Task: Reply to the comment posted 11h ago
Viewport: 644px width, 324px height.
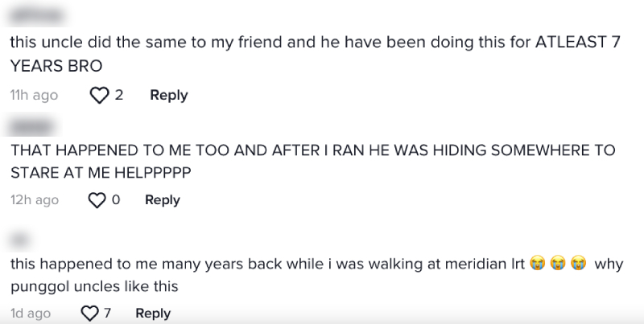Action: [168, 95]
